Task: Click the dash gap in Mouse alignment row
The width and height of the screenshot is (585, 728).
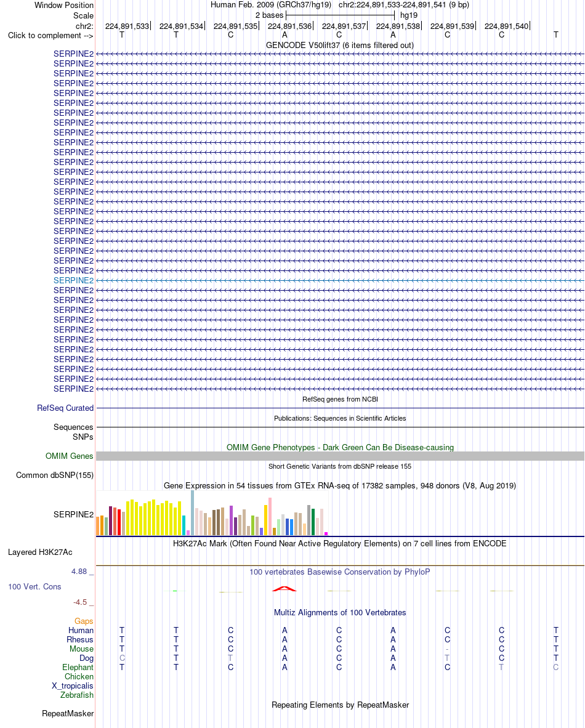Action: [447, 649]
